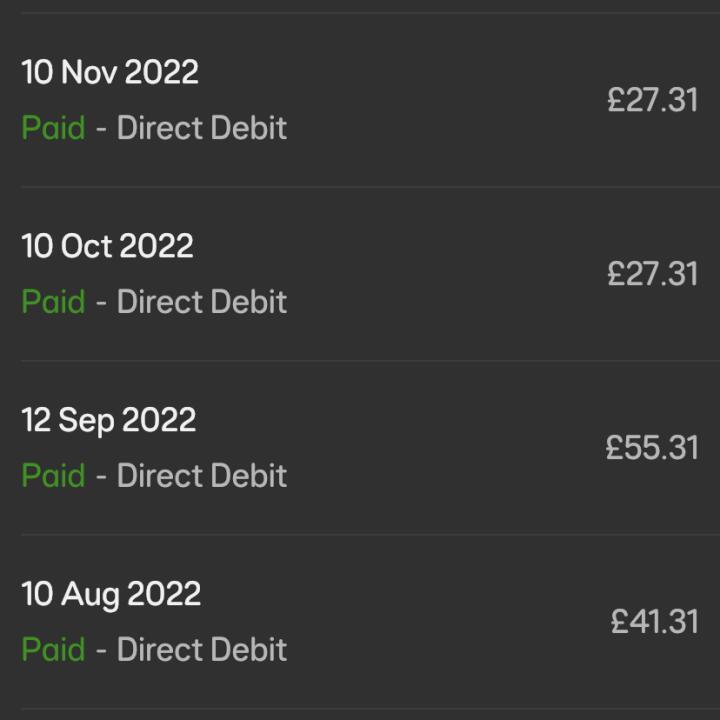Select the Paid status under 12 Sep 2022
Screen dimensions: 720x720
[53, 475]
